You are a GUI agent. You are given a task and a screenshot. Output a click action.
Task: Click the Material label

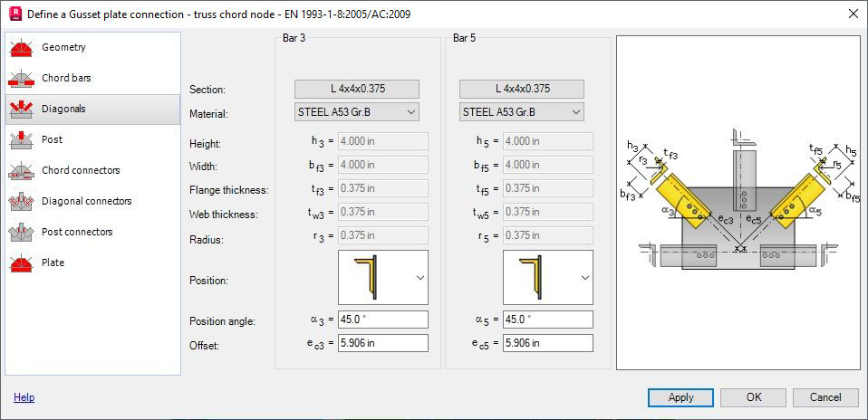pos(208,115)
